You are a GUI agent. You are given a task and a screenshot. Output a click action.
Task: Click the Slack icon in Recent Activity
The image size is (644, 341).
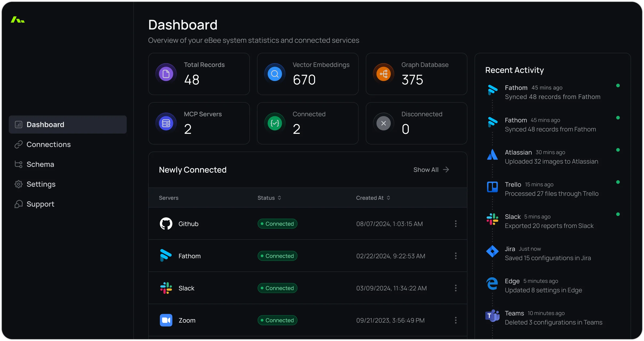(492, 219)
